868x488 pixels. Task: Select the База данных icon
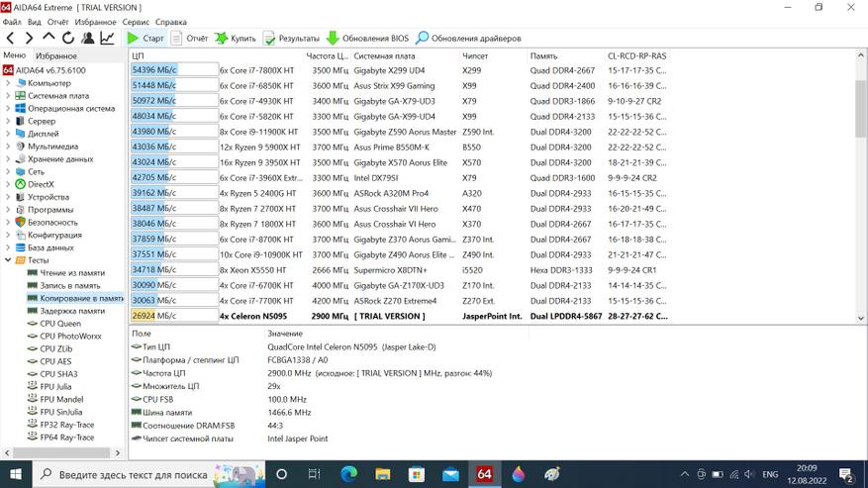[21, 247]
